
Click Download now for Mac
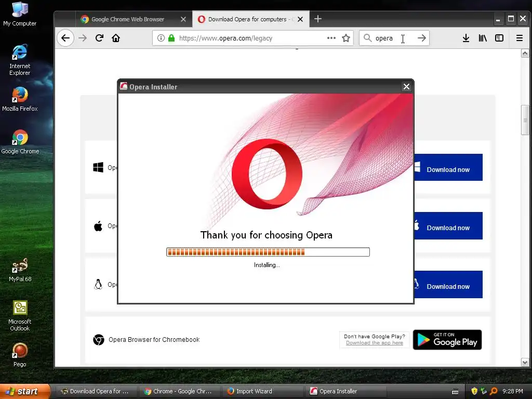448,225
